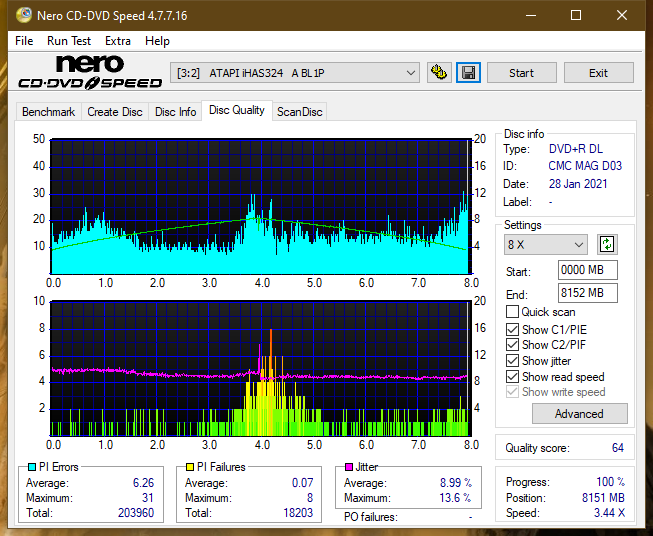Click the Jitter average value 8.99 %
The width and height of the screenshot is (653, 536).
point(456,483)
